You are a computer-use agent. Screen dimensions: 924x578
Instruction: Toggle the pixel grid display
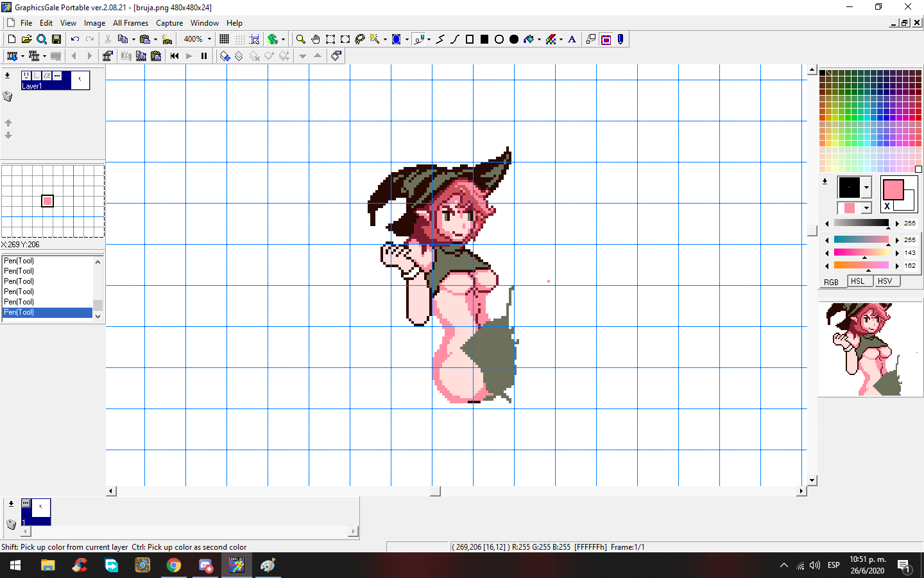[224, 39]
